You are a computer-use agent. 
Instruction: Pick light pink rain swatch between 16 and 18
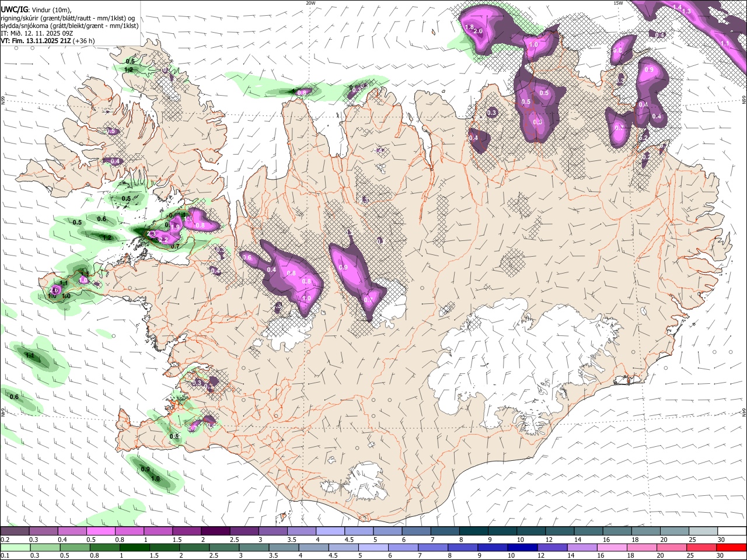pos(613,547)
